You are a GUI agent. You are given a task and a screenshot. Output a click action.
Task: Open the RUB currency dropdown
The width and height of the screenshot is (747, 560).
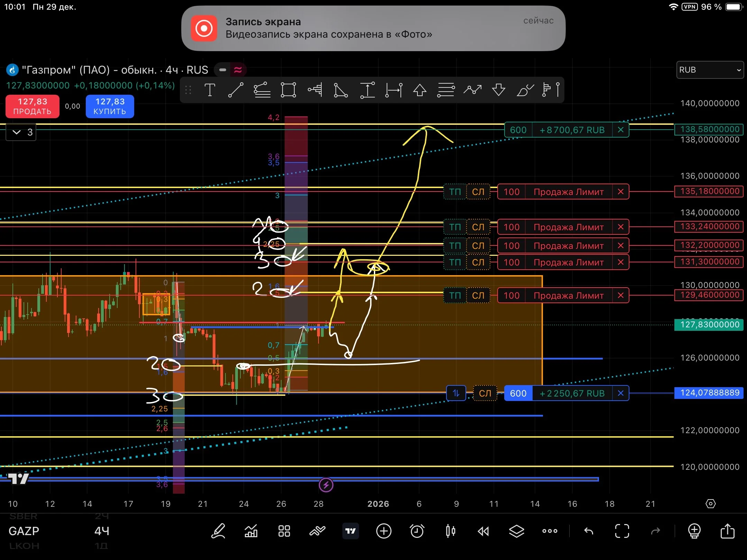point(710,70)
